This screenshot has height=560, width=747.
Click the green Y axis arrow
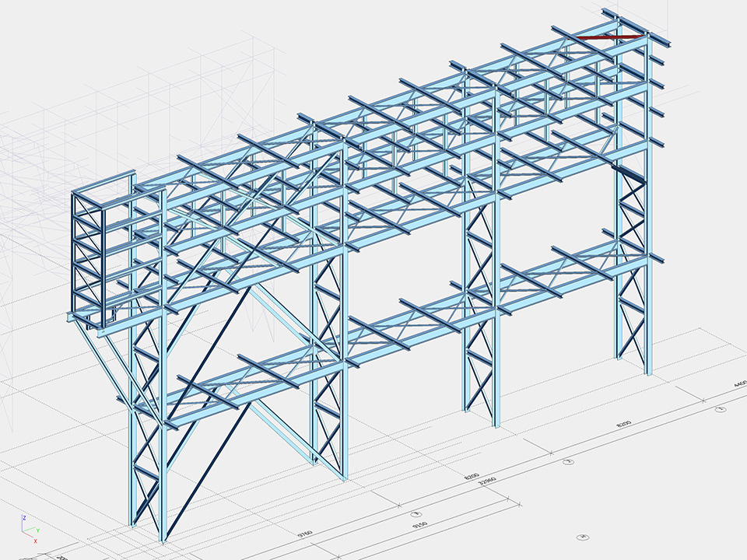[x=35, y=529]
